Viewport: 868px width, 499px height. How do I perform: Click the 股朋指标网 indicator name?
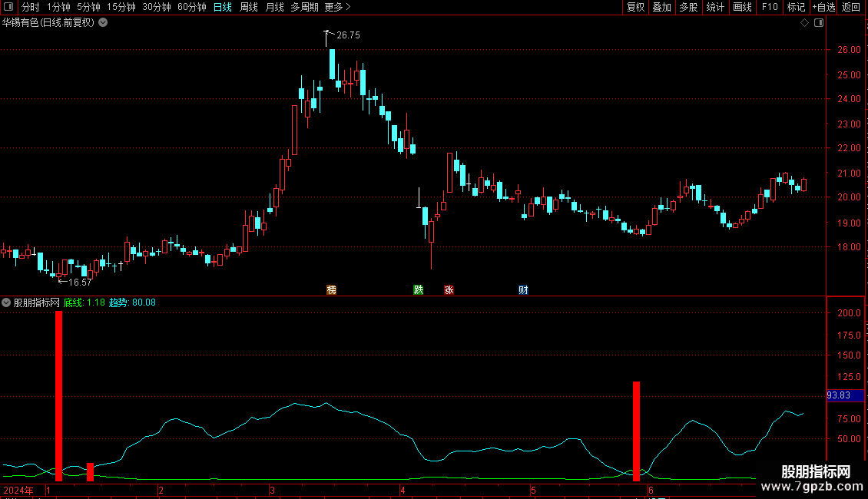(x=37, y=302)
